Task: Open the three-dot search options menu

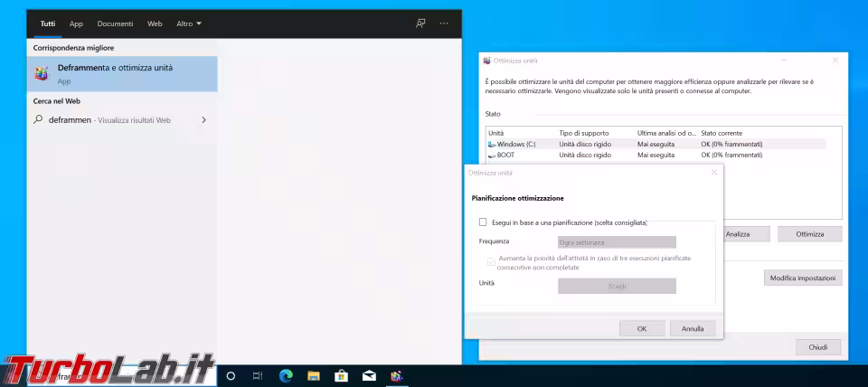Action: (443, 24)
